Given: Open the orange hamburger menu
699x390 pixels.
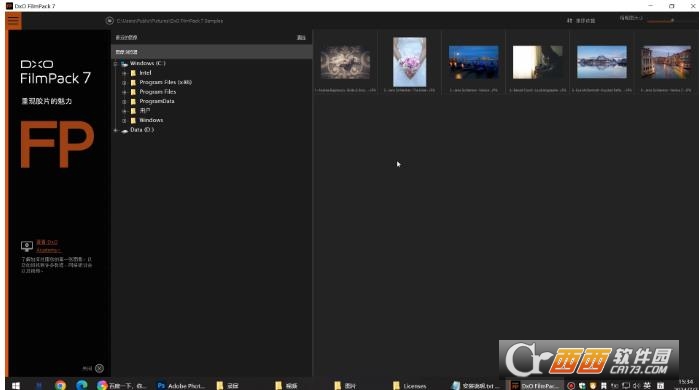Looking at the screenshot, I should tap(13, 21).
